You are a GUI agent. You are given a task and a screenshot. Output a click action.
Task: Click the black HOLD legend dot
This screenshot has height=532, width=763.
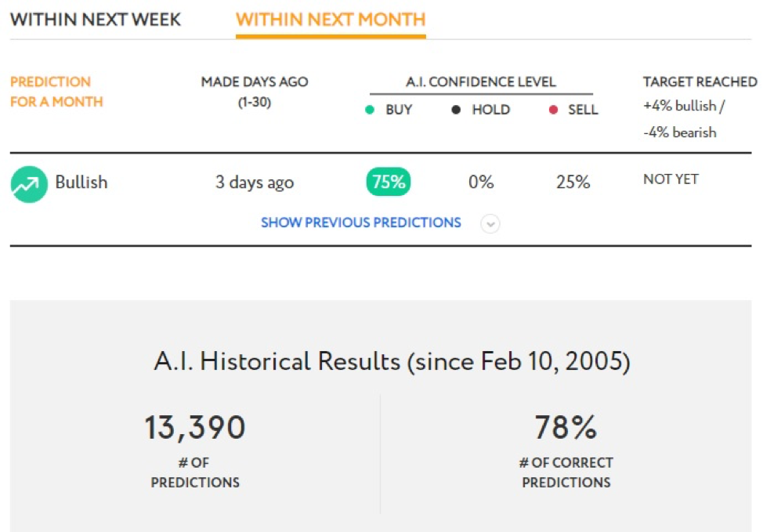456,110
